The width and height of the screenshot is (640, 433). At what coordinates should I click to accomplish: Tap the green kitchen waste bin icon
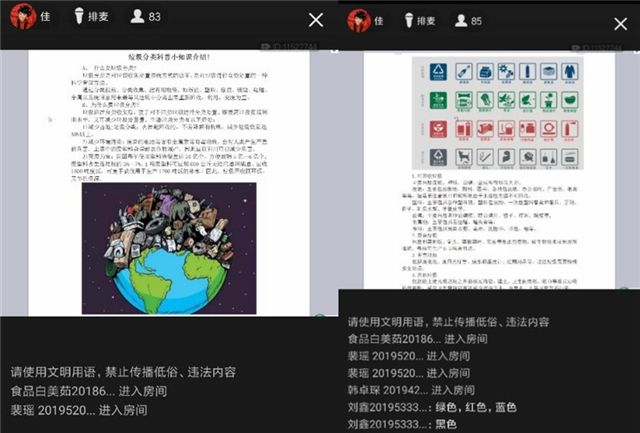[438, 100]
